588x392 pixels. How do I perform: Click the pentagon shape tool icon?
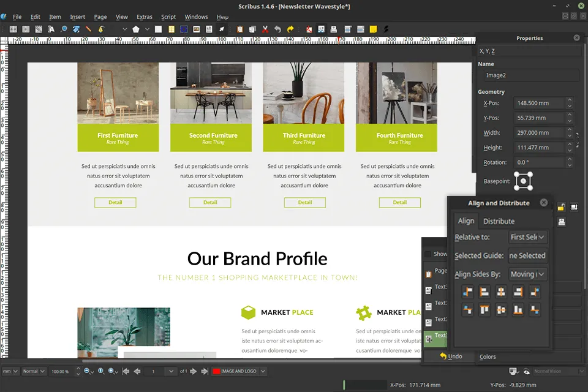tap(136, 29)
